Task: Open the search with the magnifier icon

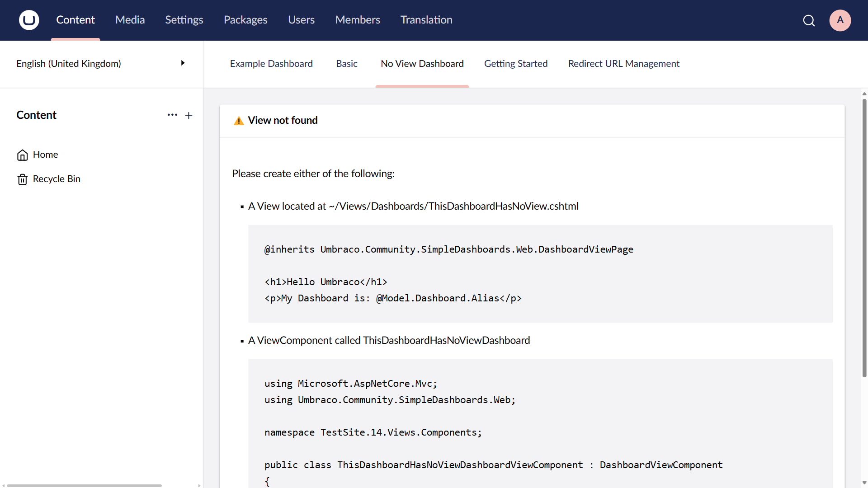Action: (x=809, y=20)
